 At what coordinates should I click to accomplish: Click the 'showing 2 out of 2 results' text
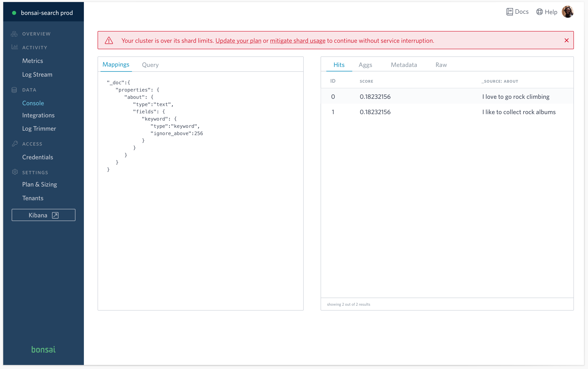tap(348, 304)
